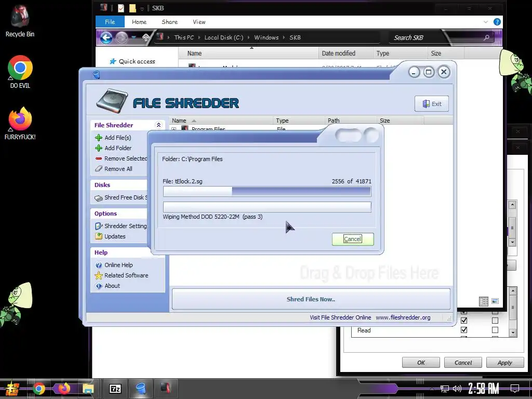
Task: Click breadcrumb arrow after Windows
Action: tap(284, 37)
